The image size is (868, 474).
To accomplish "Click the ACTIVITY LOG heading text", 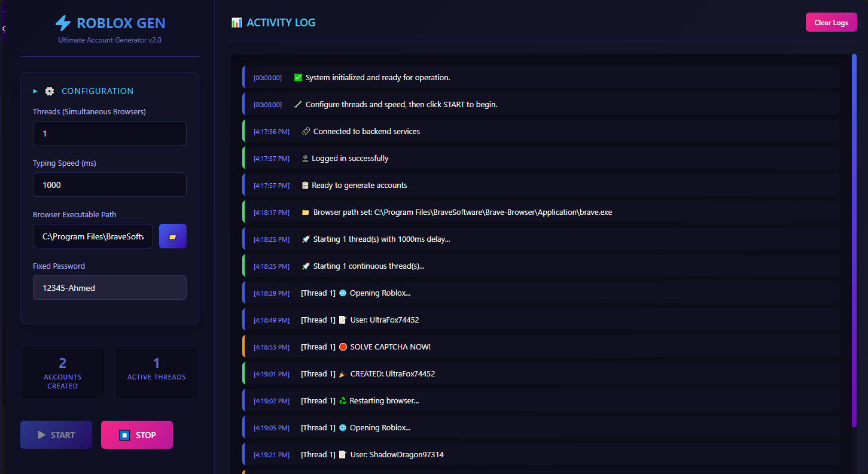I will [x=281, y=23].
